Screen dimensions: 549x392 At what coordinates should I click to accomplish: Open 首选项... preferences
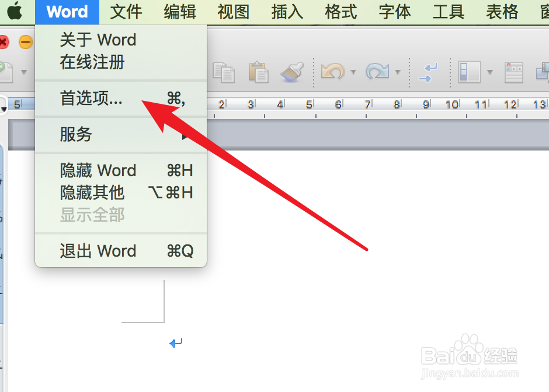pos(121,98)
